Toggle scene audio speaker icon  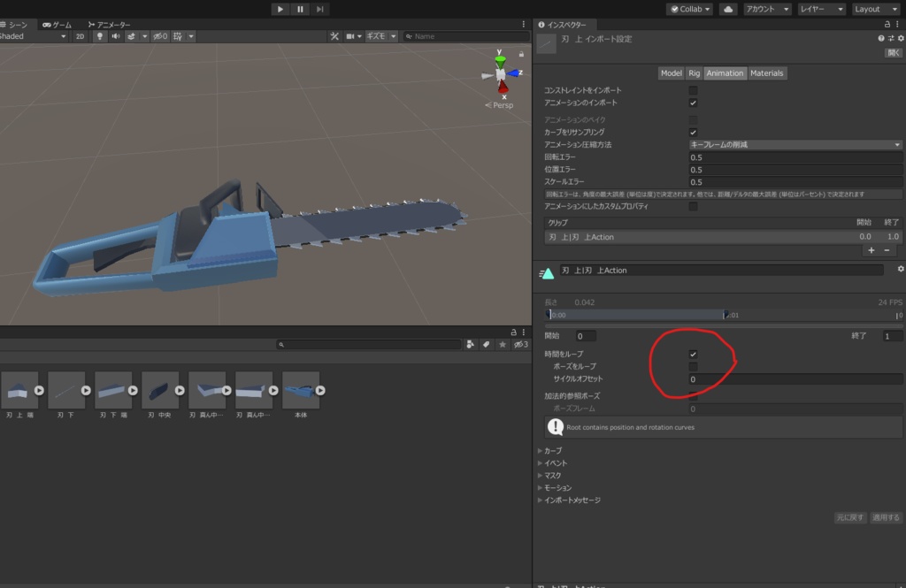click(115, 36)
